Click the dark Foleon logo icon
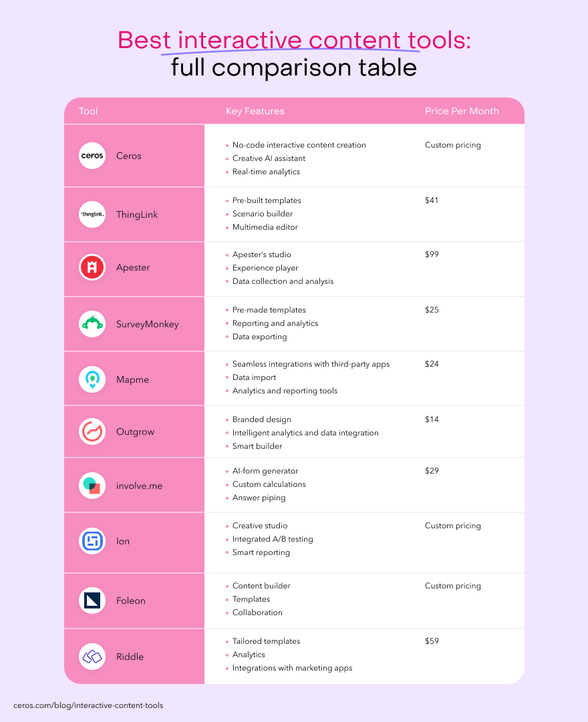The width and height of the screenshot is (588, 722). (x=92, y=600)
